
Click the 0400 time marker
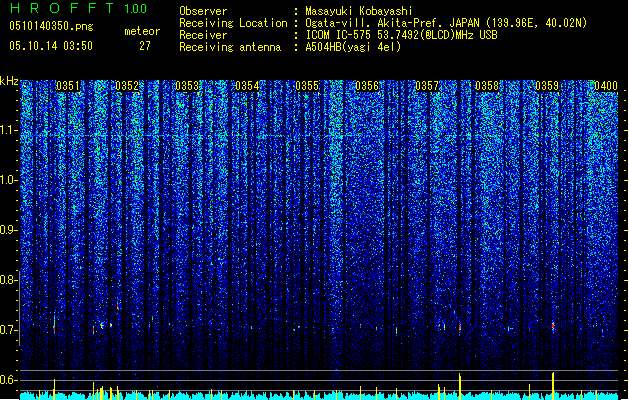click(x=606, y=86)
